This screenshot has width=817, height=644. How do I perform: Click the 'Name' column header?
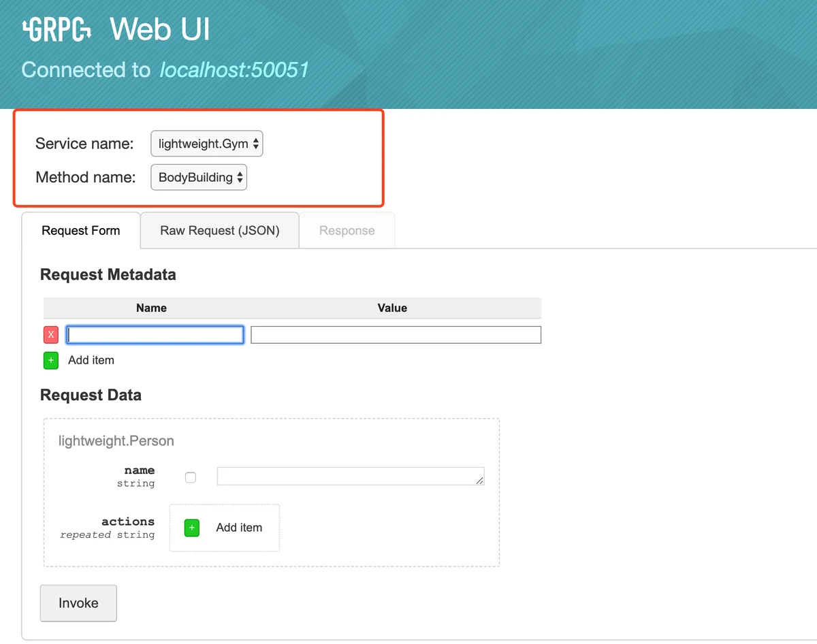point(151,308)
